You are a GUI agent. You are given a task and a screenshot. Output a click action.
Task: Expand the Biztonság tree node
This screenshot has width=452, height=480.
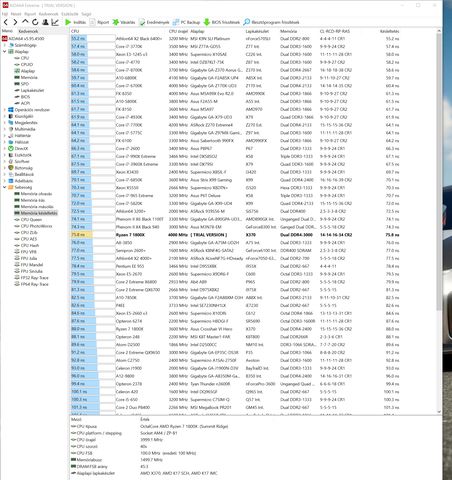5,168
